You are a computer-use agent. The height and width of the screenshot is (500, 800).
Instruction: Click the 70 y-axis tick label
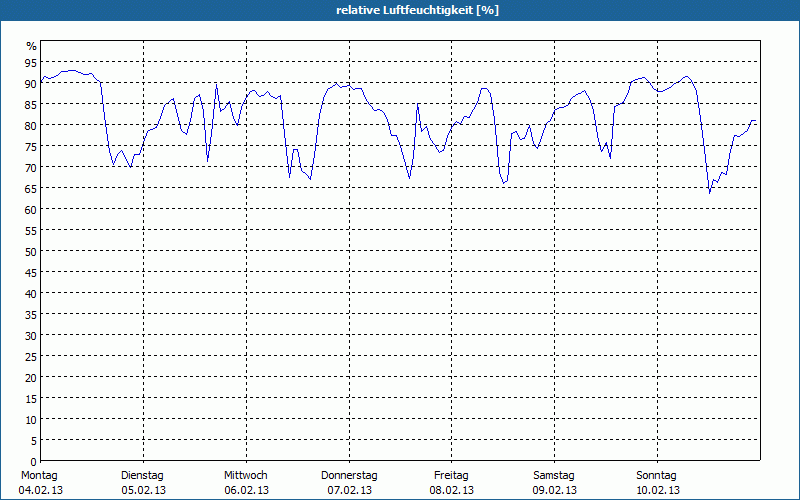pyautogui.click(x=31, y=167)
